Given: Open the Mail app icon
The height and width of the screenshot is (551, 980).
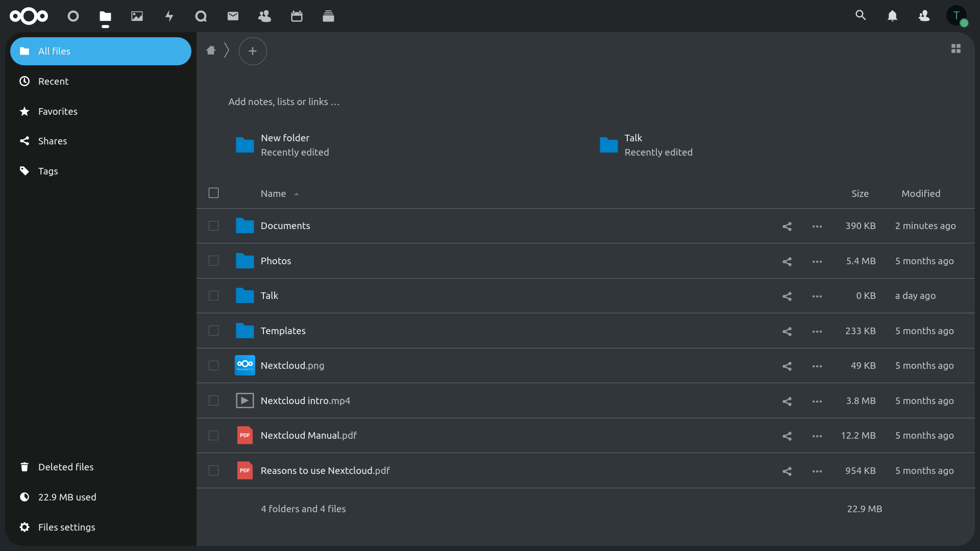Looking at the screenshot, I should click(x=233, y=16).
